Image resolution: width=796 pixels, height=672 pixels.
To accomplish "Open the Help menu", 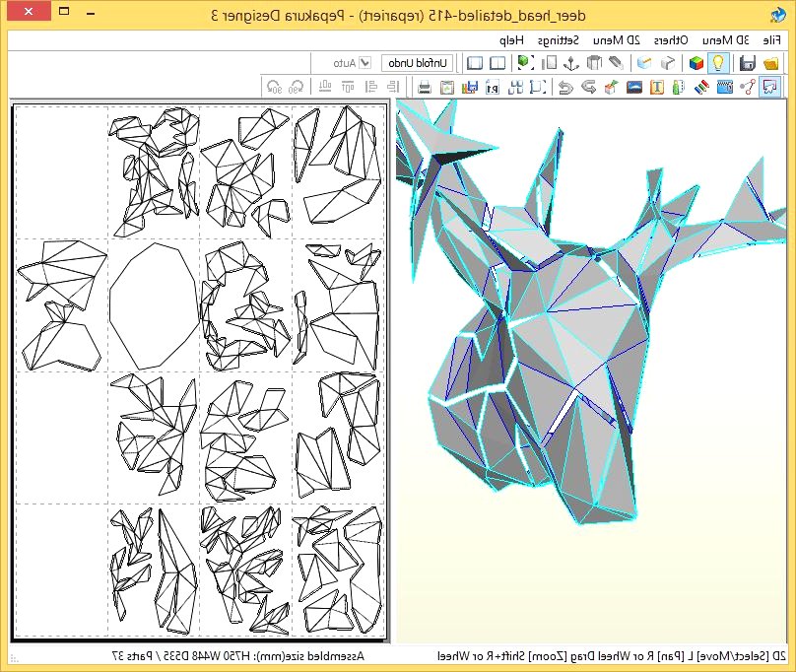I will point(511,39).
